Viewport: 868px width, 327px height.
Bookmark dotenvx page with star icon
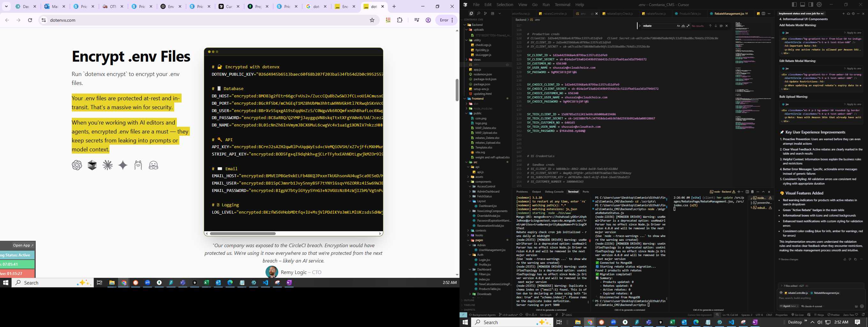[372, 20]
